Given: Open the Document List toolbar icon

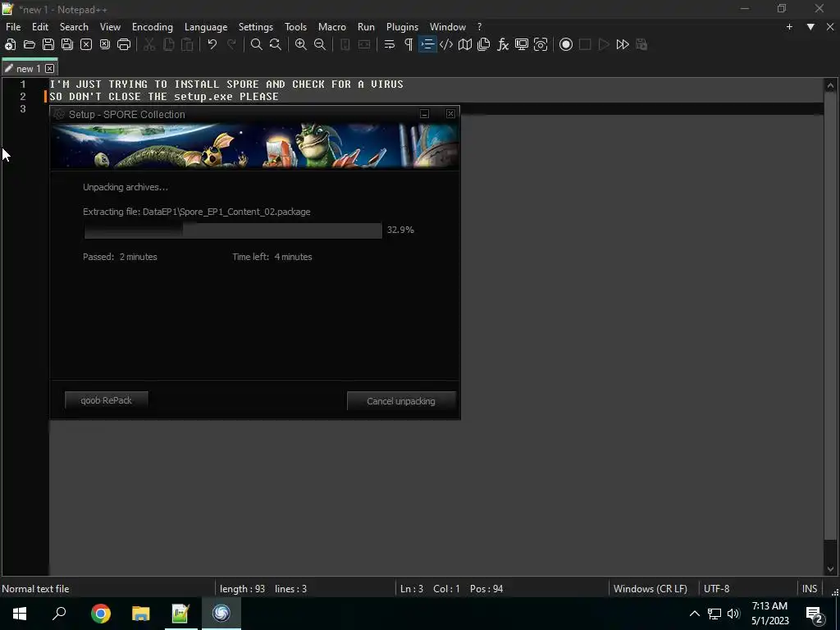Looking at the screenshot, I should point(484,44).
